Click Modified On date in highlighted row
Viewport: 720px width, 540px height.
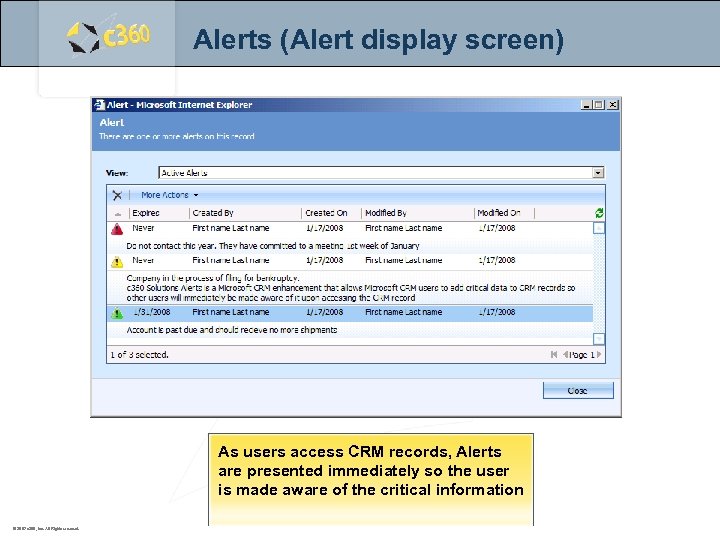497,312
